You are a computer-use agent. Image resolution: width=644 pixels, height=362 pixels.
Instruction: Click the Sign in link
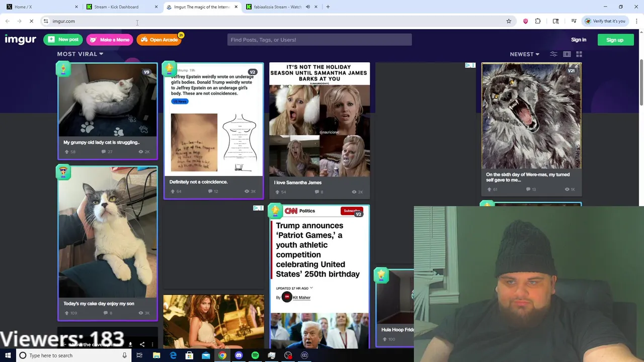(579, 40)
